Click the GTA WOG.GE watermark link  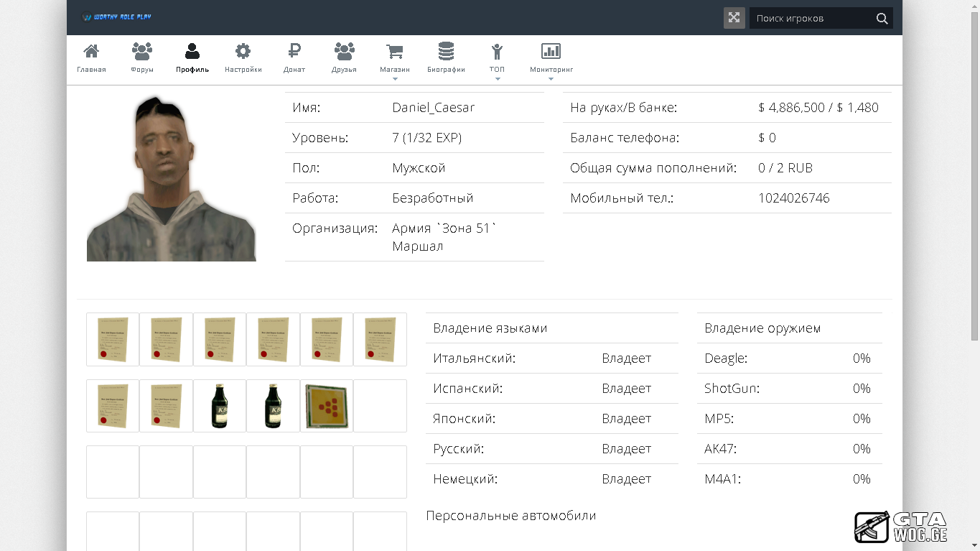point(901,527)
